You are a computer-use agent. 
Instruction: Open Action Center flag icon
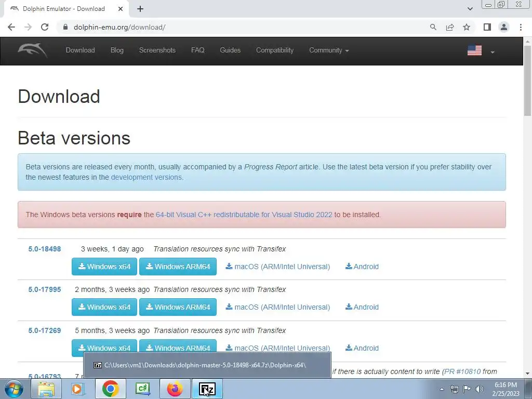[467, 389]
